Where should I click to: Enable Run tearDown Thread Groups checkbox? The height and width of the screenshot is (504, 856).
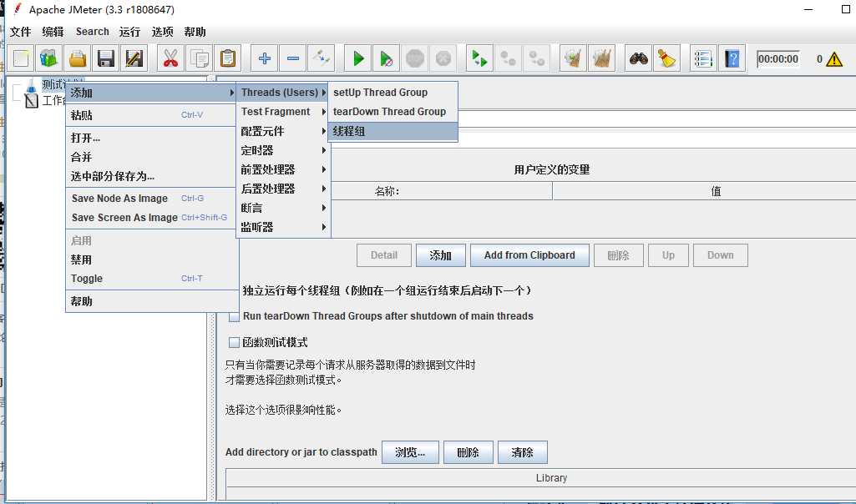tap(234, 316)
